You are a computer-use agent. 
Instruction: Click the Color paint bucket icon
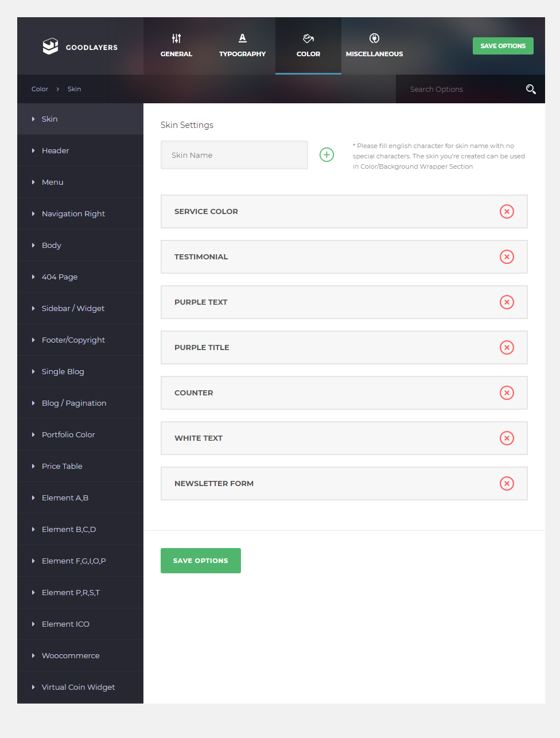point(308,38)
